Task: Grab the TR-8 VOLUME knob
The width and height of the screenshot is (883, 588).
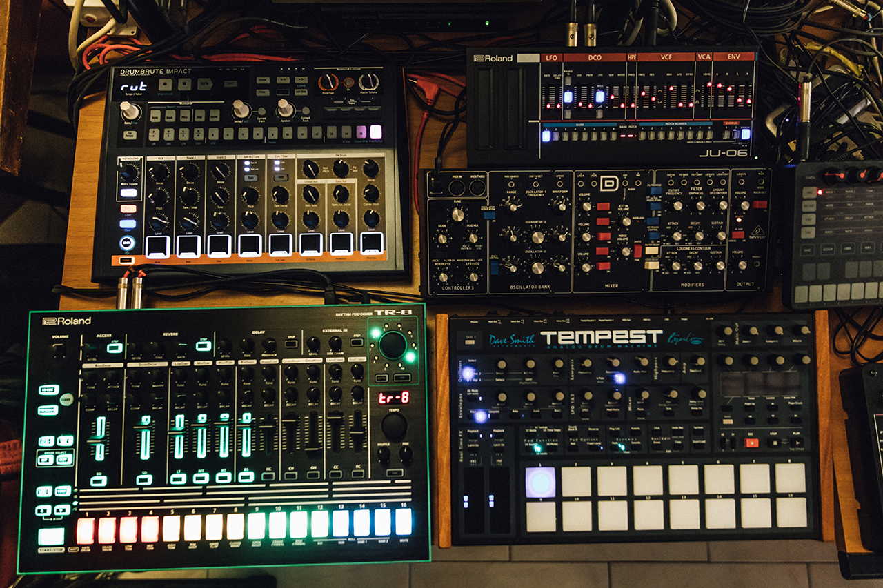Action: 59,350
